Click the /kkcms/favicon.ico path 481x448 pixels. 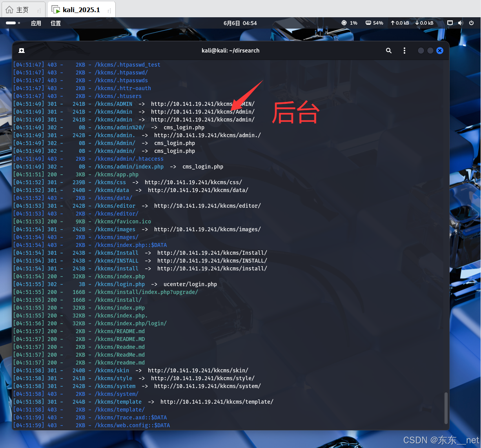(x=123, y=221)
